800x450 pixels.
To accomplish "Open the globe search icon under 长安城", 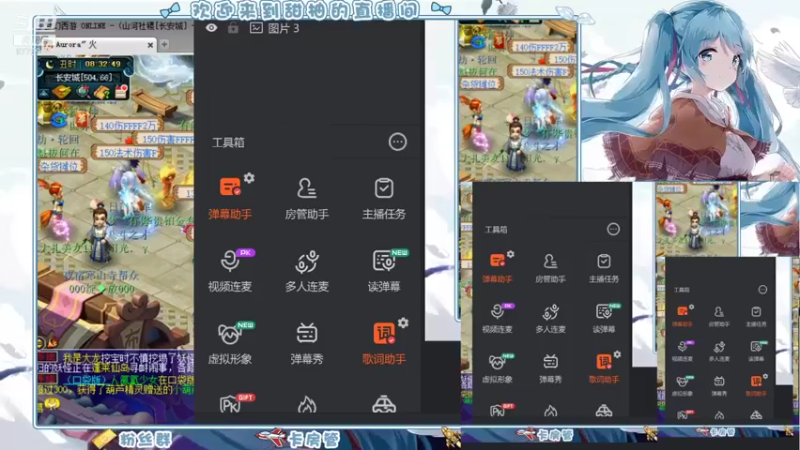I will tap(82, 92).
